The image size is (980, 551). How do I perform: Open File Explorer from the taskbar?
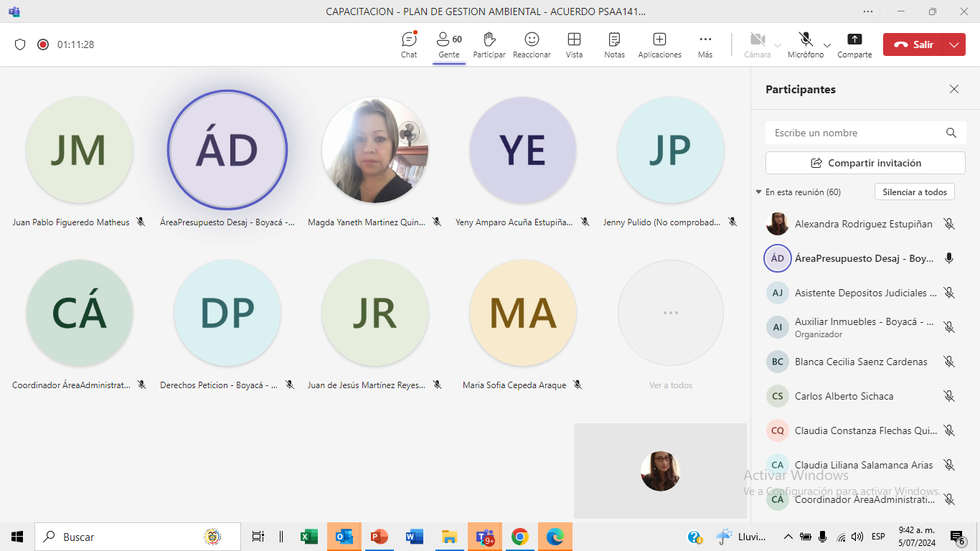pyautogui.click(x=450, y=537)
